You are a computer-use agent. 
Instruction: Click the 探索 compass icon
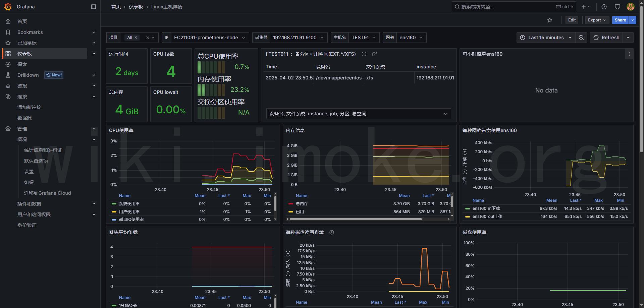[x=8, y=64]
